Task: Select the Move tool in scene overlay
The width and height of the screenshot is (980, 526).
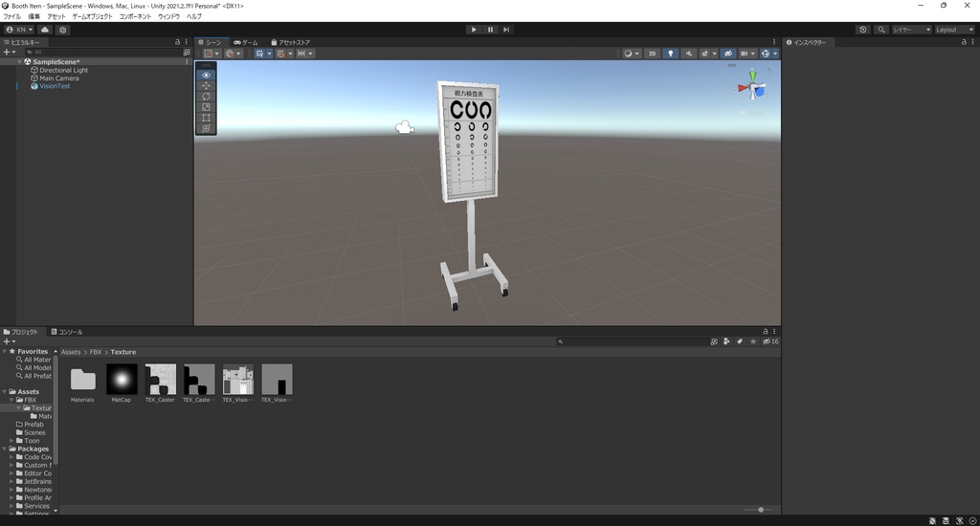Action: (207, 85)
